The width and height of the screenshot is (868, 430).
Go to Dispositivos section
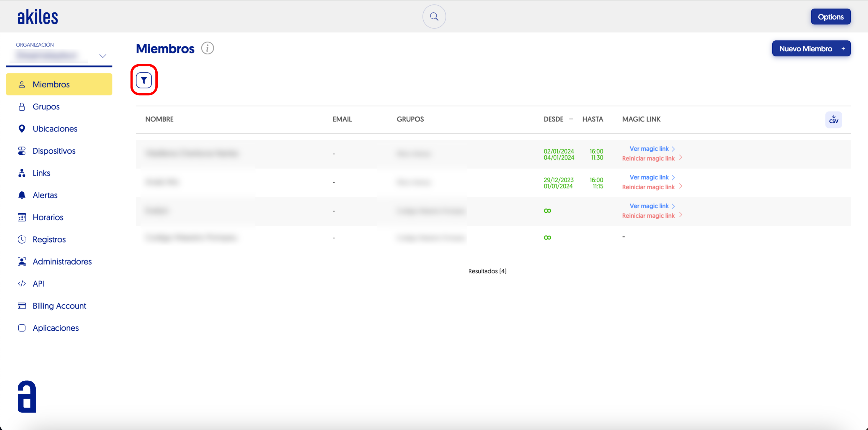click(54, 151)
